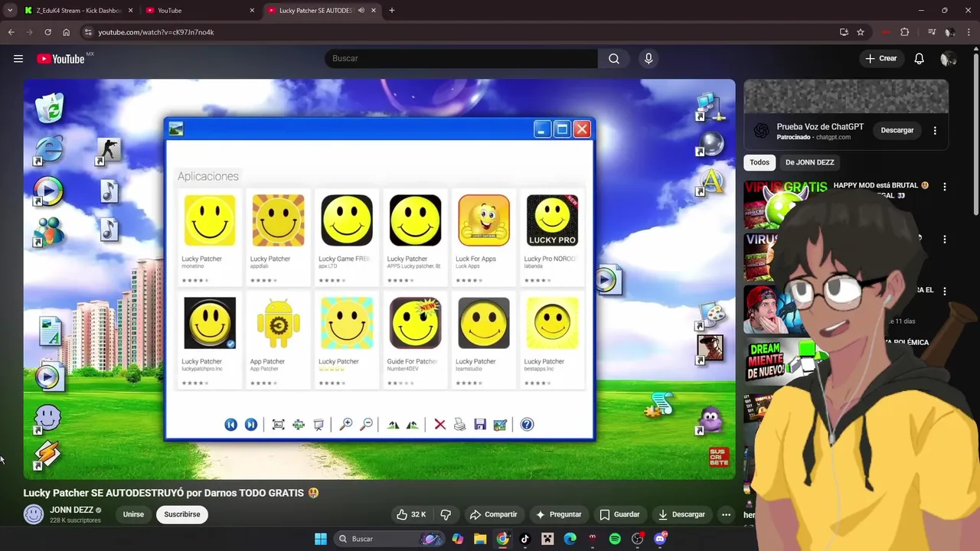Viewport: 980px width, 551px height.
Task: Click the next image arrow in the viewer toolbar
Action: pyautogui.click(x=250, y=425)
